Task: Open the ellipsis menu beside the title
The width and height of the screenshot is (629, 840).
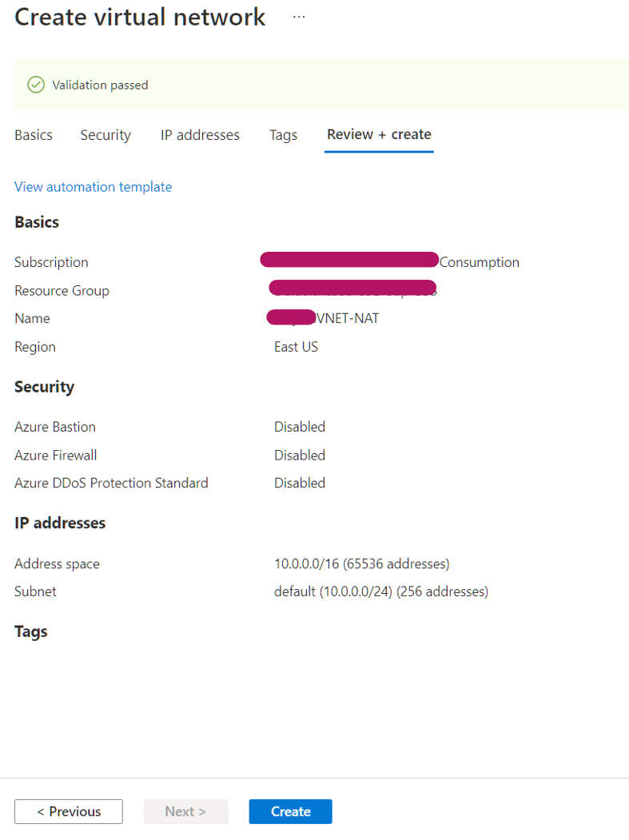Action: 299,17
